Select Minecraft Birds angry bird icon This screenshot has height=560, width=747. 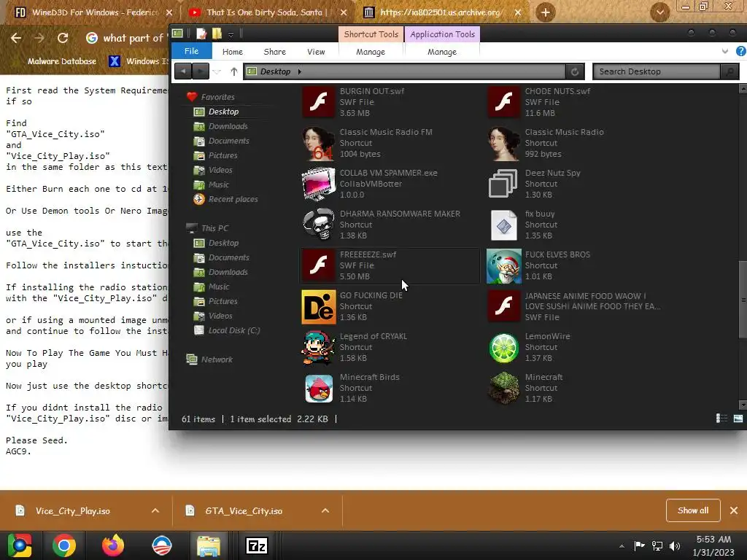pyautogui.click(x=318, y=388)
